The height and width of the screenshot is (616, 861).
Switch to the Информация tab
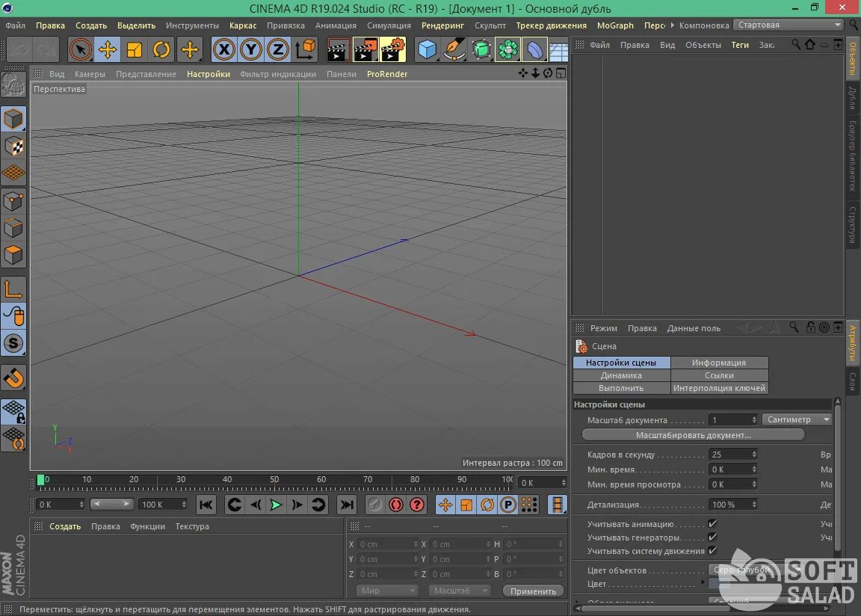tap(719, 363)
